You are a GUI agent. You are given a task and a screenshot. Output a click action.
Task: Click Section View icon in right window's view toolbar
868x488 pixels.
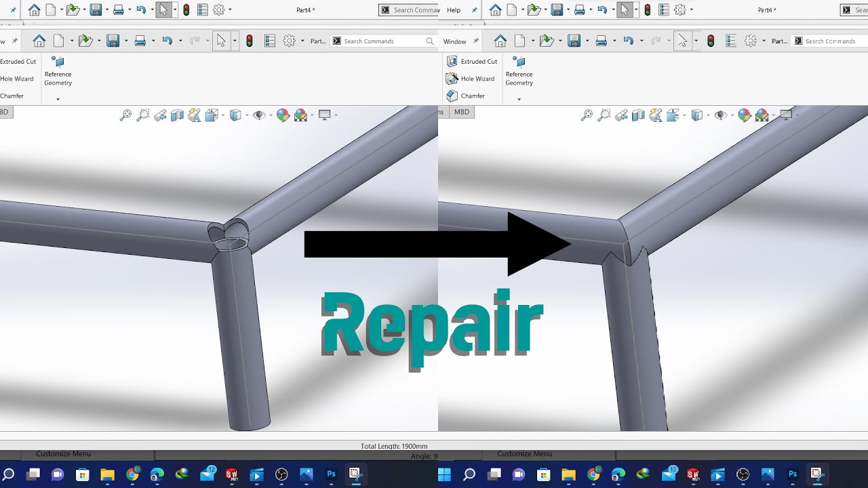638,115
